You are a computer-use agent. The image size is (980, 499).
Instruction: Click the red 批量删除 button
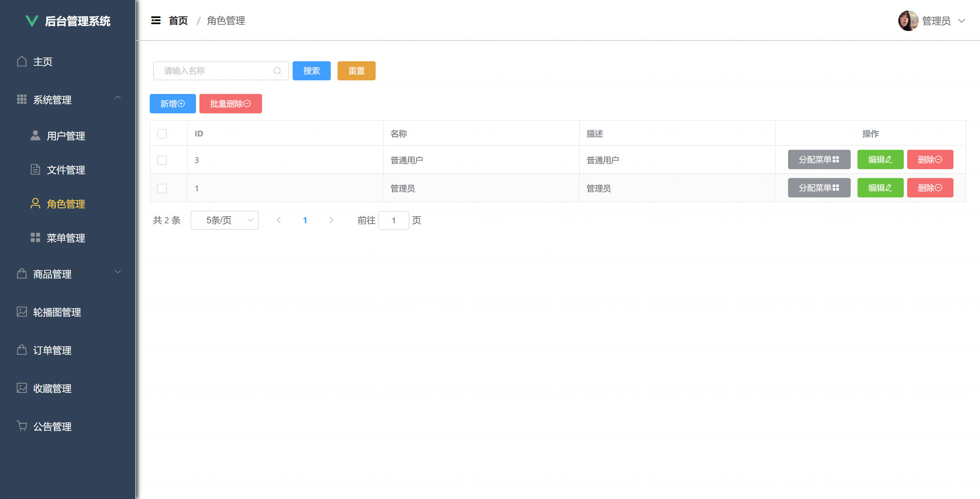point(231,103)
